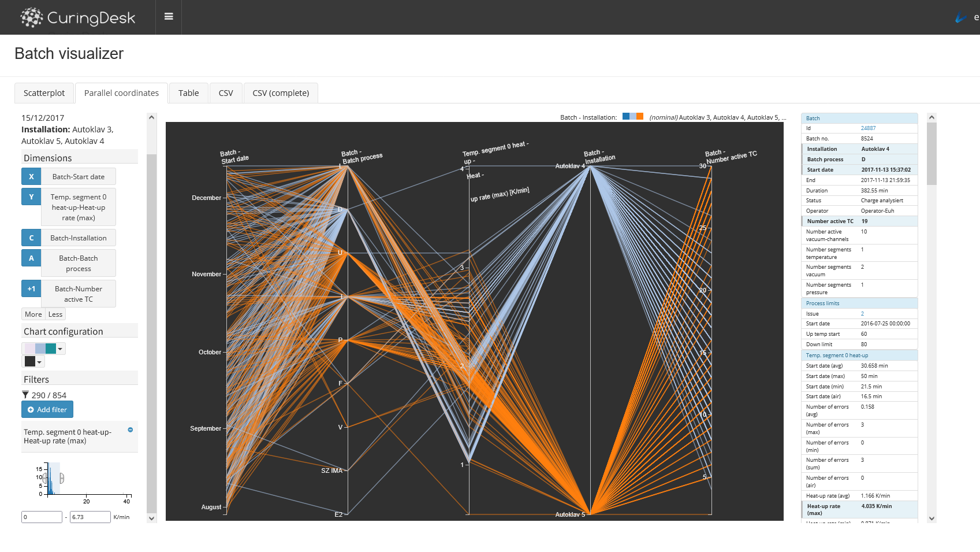The width and height of the screenshot is (980, 552).
Task: Click the Less dimensions button
Action: 55,314
